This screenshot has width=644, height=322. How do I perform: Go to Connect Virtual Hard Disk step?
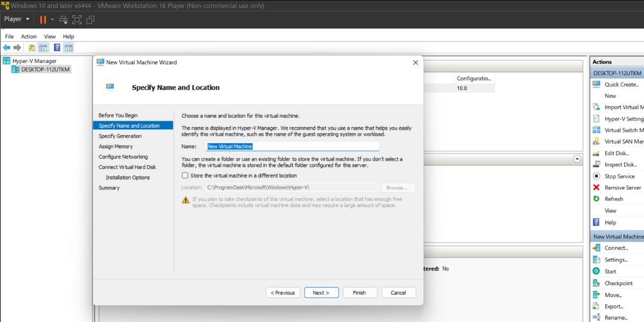tap(127, 167)
